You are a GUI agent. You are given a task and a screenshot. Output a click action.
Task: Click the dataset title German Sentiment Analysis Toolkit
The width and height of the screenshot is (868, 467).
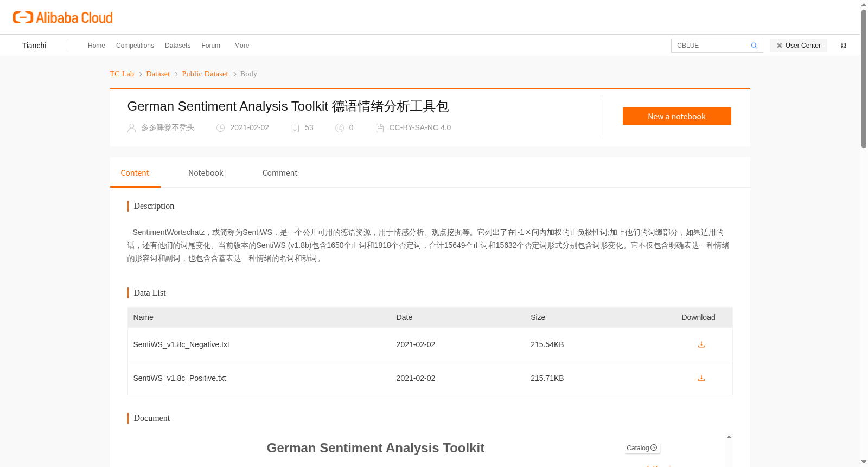coord(288,106)
